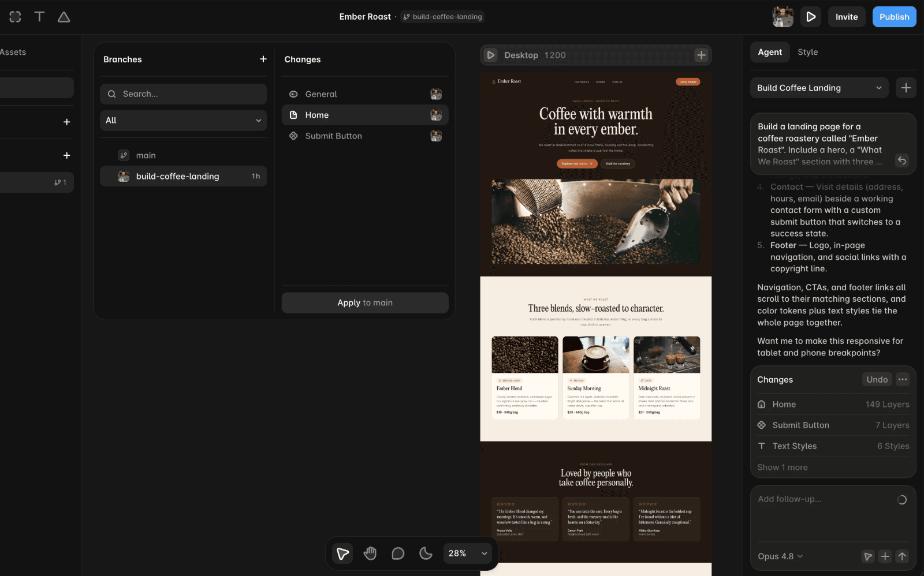Viewport: 924px width, 576px height.
Task: Open Home with 149 Layers in agent changes
Action: coord(833,404)
